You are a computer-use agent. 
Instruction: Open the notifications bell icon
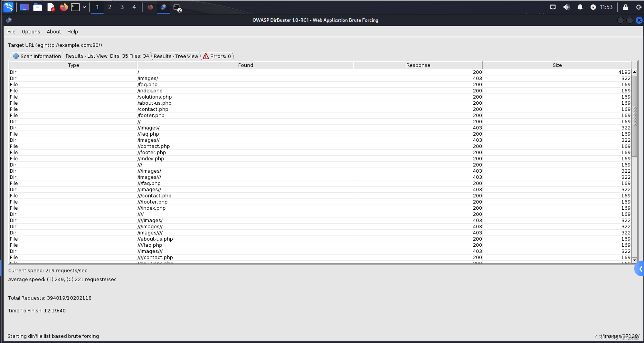(x=580, y=7)
